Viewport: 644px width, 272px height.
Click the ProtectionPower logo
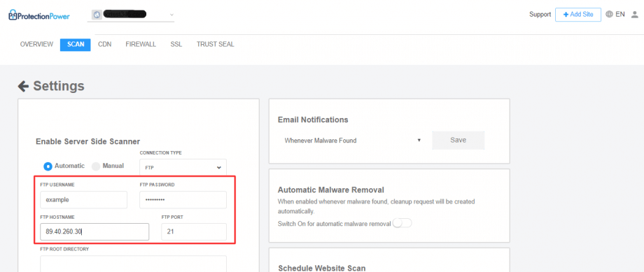point(39,16)
